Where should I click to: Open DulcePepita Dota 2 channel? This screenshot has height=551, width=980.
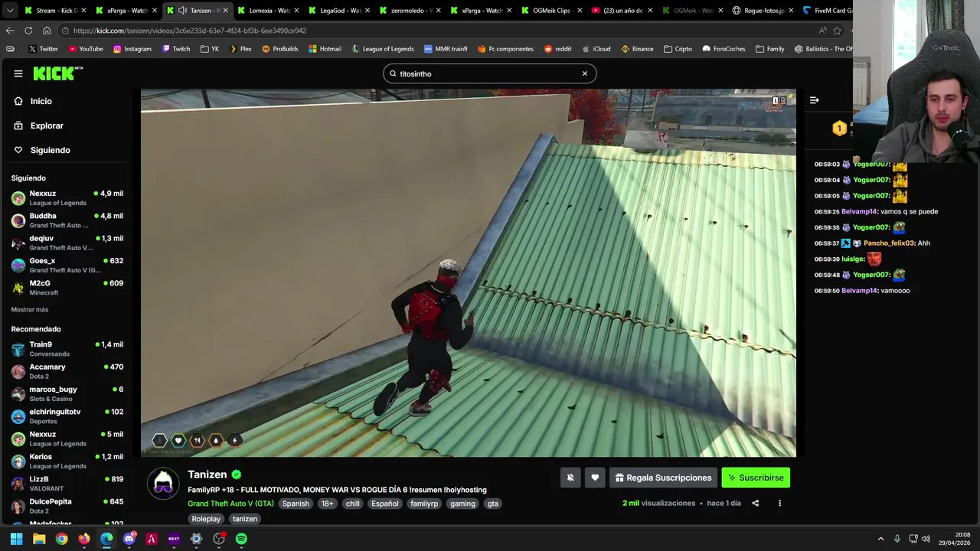(x=67, y=506)
